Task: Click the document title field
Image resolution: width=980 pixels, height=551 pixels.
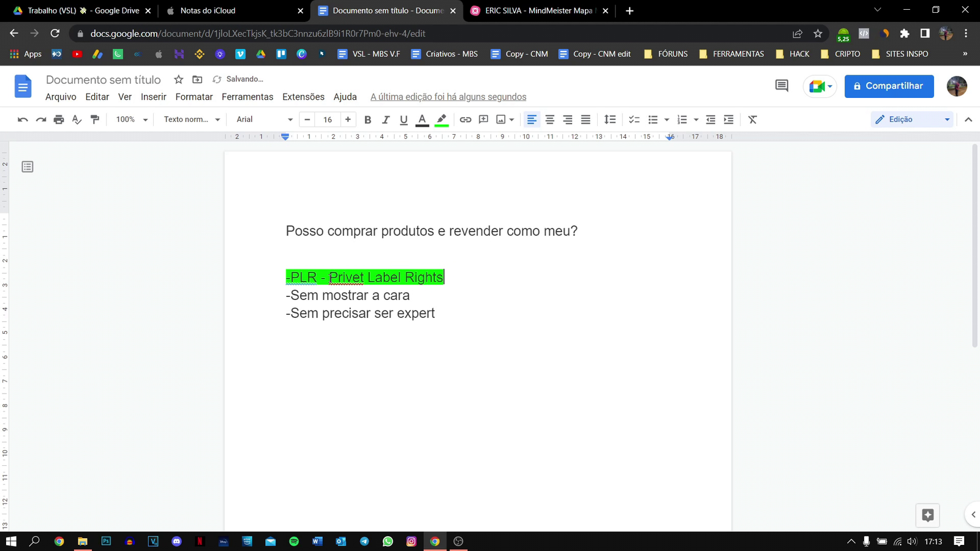Action: tap(104, 80)
